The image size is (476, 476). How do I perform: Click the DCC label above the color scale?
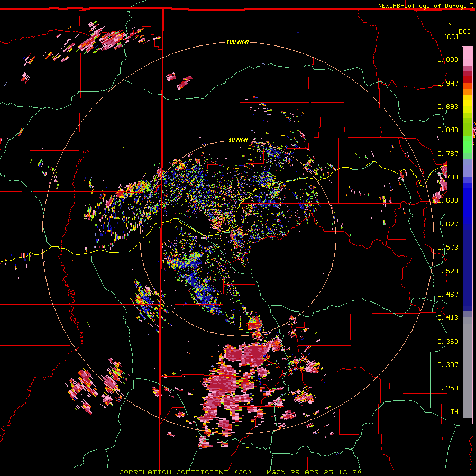tap(465, 32)
